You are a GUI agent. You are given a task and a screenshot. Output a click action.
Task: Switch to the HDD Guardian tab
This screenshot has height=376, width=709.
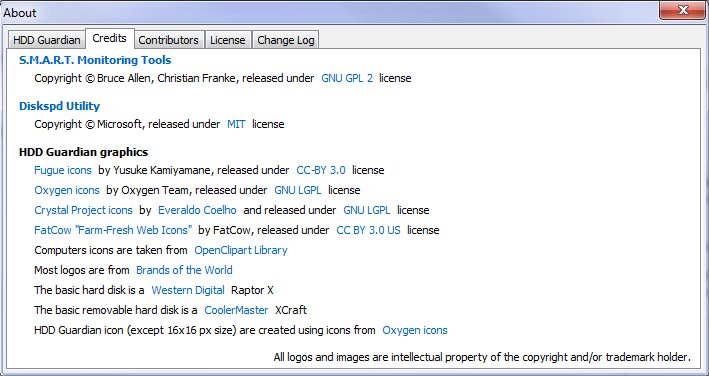47,40
